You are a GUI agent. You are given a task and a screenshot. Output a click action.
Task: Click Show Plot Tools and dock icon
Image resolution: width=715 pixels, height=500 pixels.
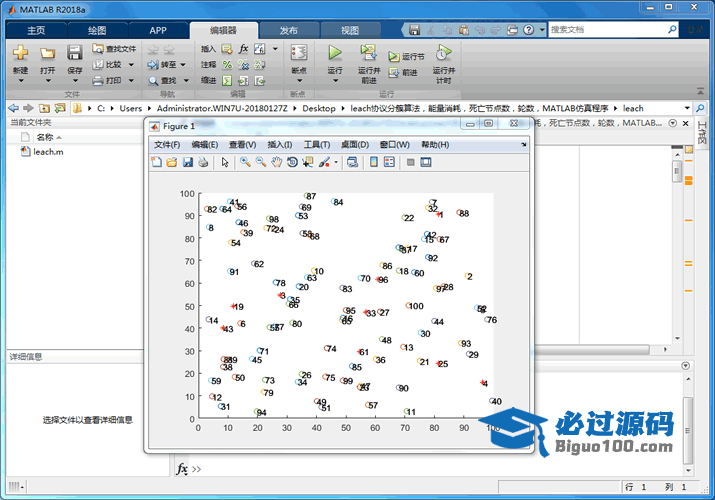coord(426,162)
